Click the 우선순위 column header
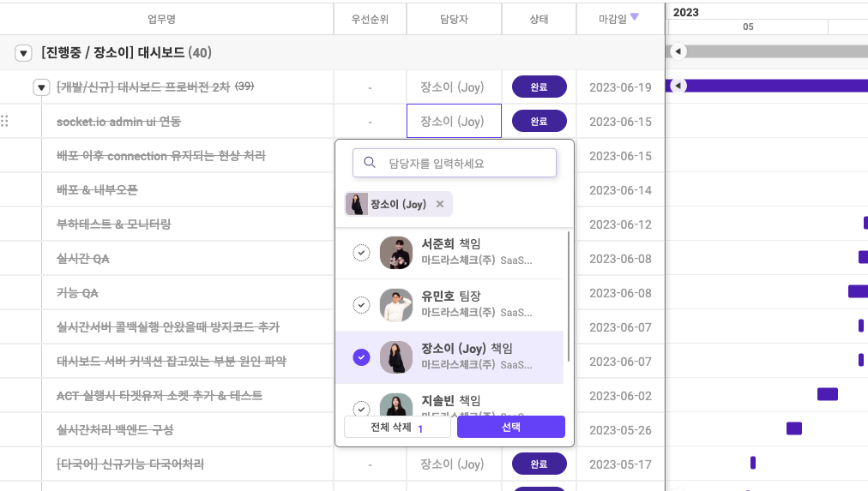This screenshot has width=868, height=491. click(x=370, y=20)
